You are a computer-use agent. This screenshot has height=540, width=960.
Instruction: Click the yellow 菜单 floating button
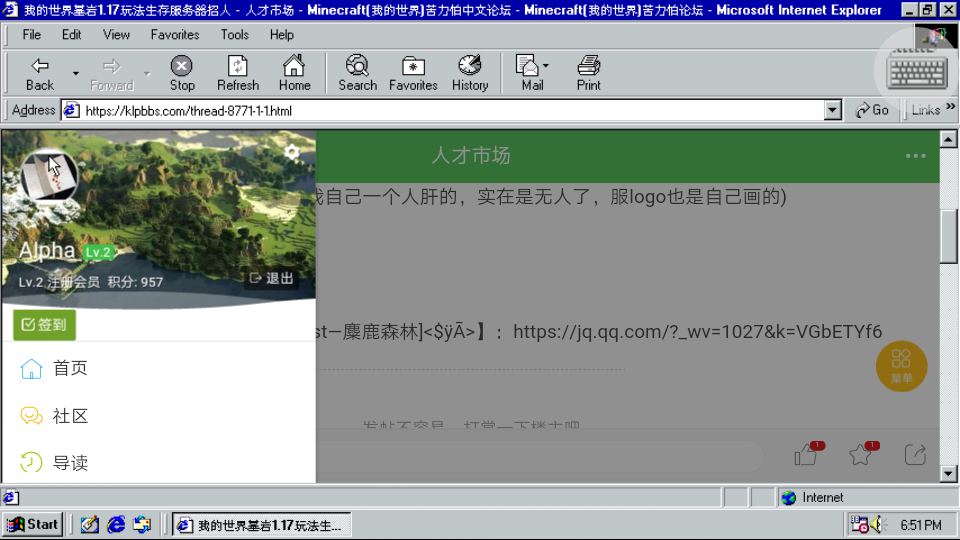901,366
